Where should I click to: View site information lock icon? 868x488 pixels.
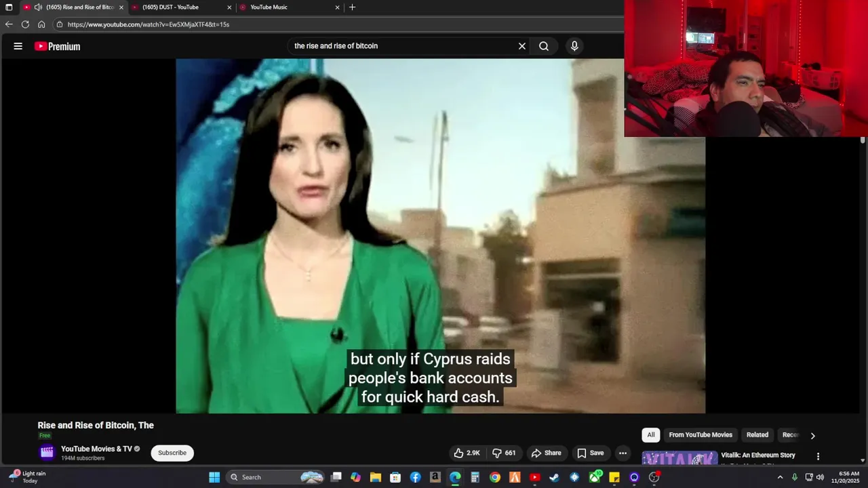[60, 24]
